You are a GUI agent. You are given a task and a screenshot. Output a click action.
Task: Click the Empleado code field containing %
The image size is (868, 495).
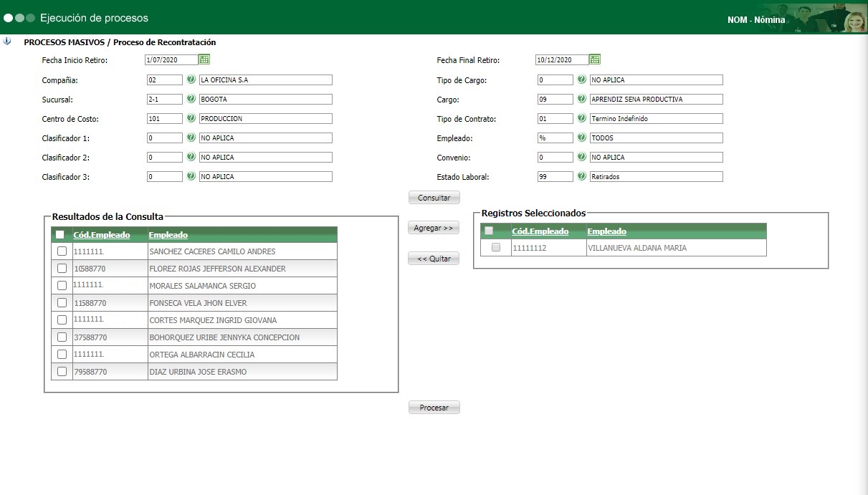(555, 138)
